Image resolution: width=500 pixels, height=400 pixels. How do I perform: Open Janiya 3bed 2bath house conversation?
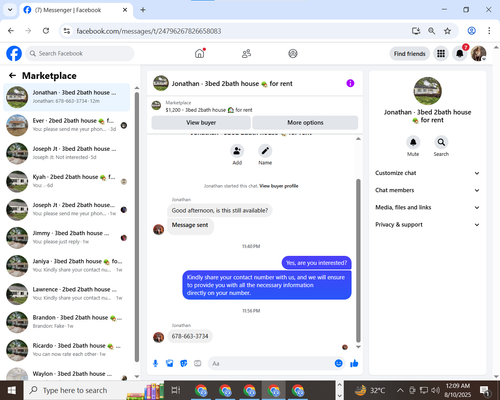[67, 266]
